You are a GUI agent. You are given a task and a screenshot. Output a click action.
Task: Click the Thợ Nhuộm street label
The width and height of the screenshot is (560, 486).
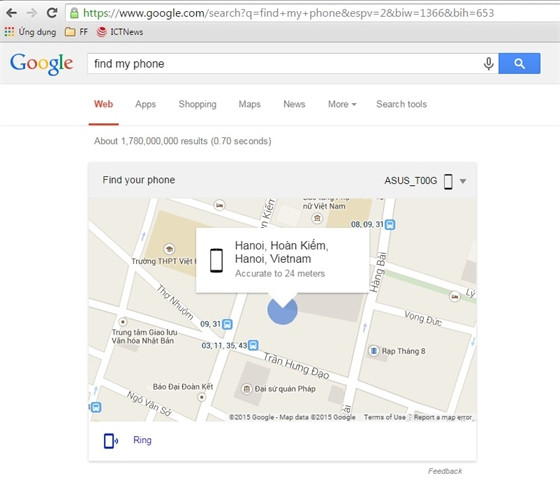pos(175,302)
